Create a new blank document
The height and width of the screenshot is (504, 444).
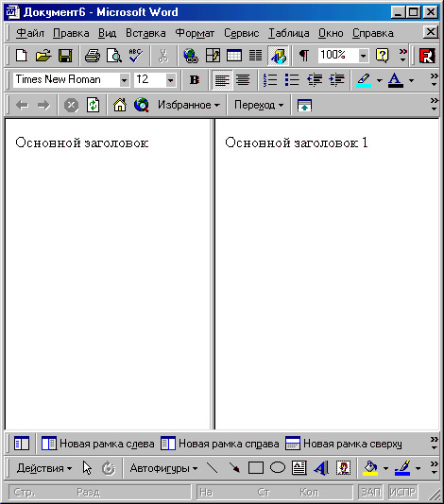[x=22, y=56]
